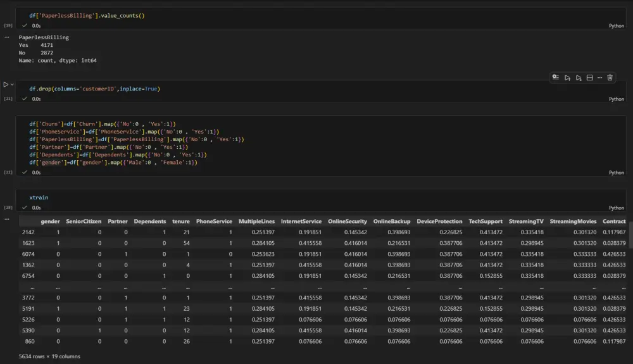Viewport: 633px width, 364px height.
Task: Change language via Python label of value_counts cell
Action: pyautogui.click(x=616, y=26)
